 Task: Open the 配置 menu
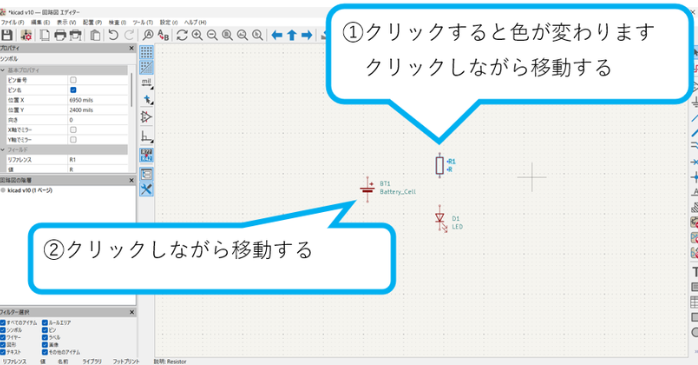point(92,22)
